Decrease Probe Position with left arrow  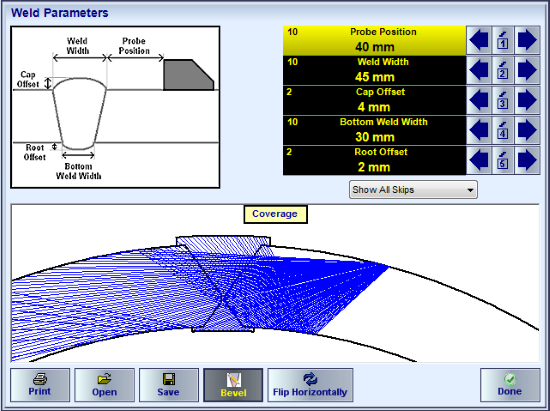[x=479, y=40]
